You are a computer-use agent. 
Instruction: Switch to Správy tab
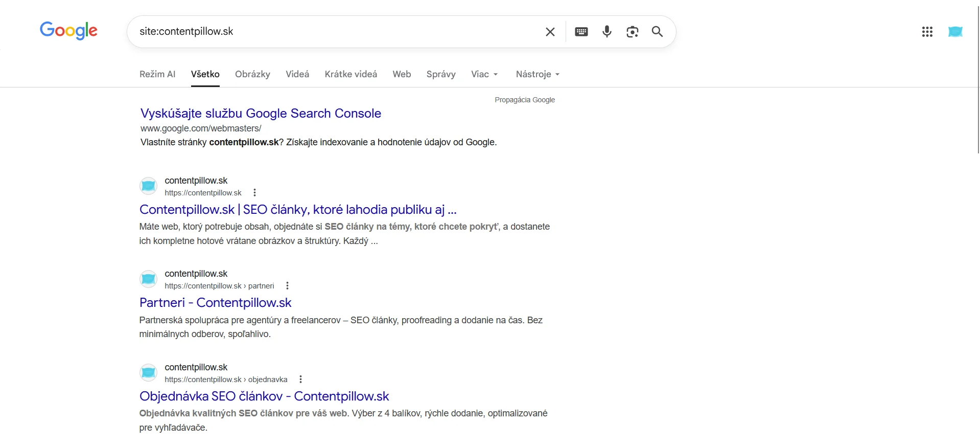tap(441, 74)
